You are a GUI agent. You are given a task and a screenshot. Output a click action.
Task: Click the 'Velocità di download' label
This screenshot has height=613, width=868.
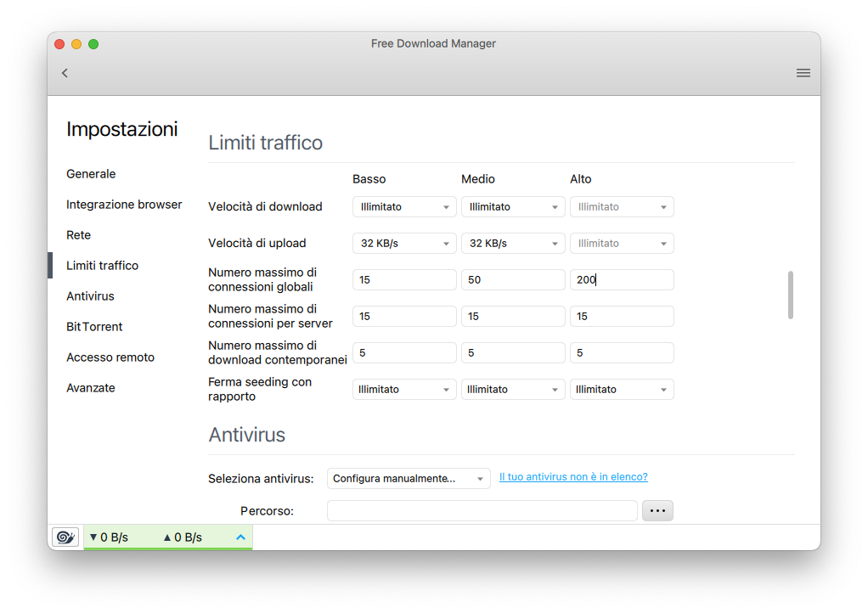coord(265,206)
